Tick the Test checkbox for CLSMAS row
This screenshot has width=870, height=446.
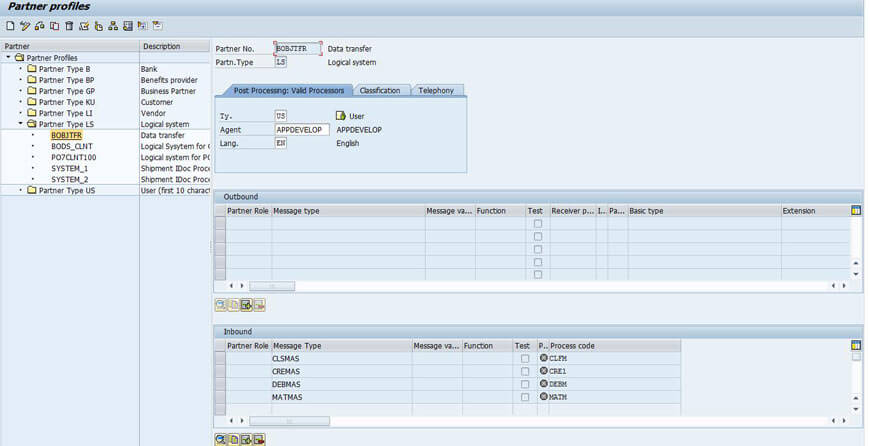click(525, 358)
